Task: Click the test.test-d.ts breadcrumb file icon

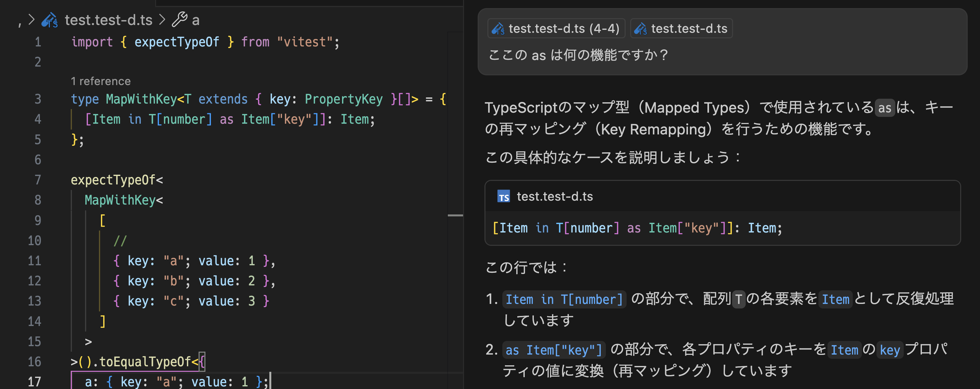Action: tap(49, 20)
